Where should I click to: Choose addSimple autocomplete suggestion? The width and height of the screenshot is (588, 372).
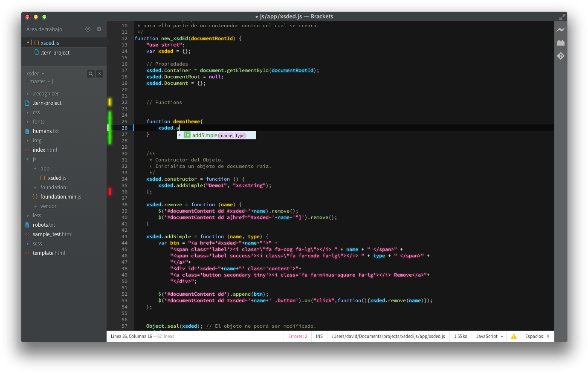tap(217, 135)
